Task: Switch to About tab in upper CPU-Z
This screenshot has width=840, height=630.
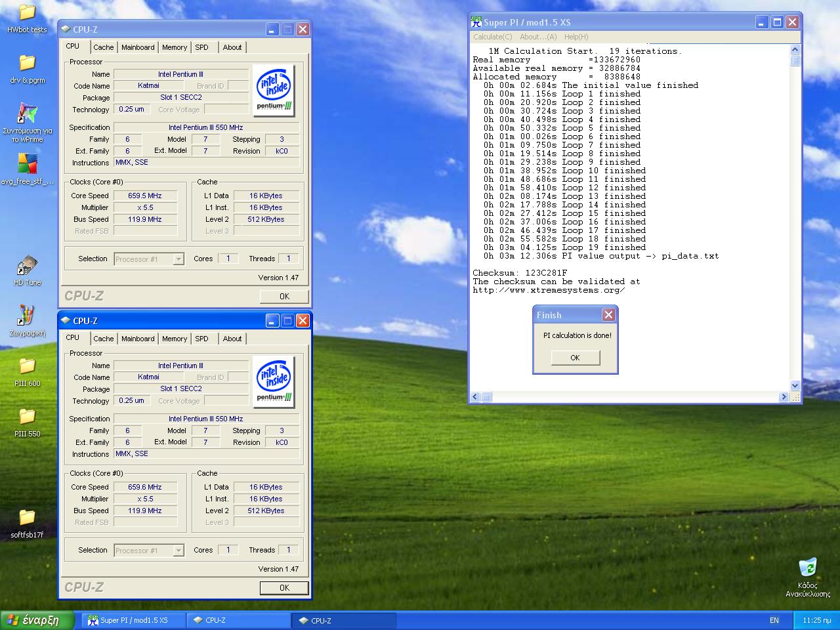Action: click(x=232, y=47)
